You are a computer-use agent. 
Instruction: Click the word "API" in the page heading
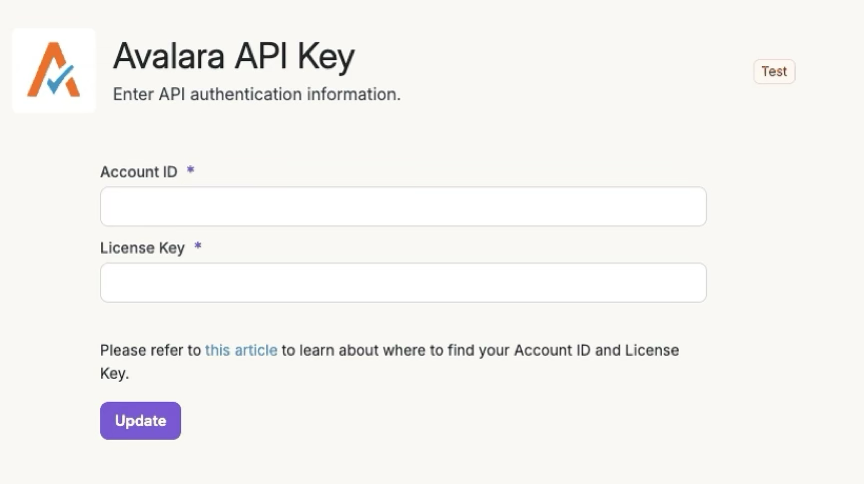tap(265, 57)
